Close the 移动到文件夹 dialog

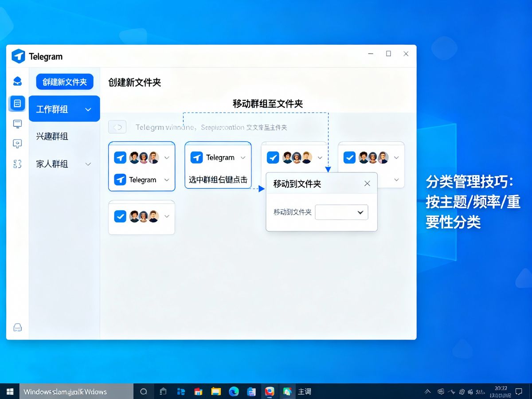coord(367,184)
